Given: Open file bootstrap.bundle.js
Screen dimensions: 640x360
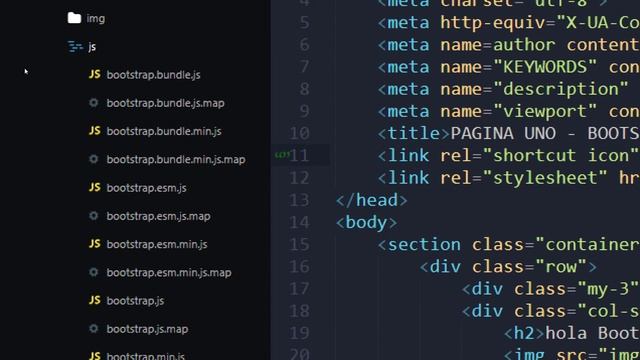Looking at the screenshot, I should [x=153, y=75].
